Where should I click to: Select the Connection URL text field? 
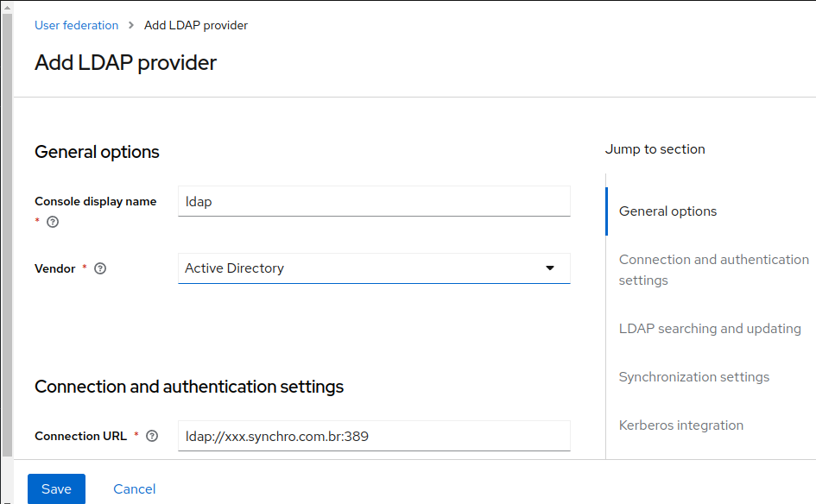pos(373,436)
